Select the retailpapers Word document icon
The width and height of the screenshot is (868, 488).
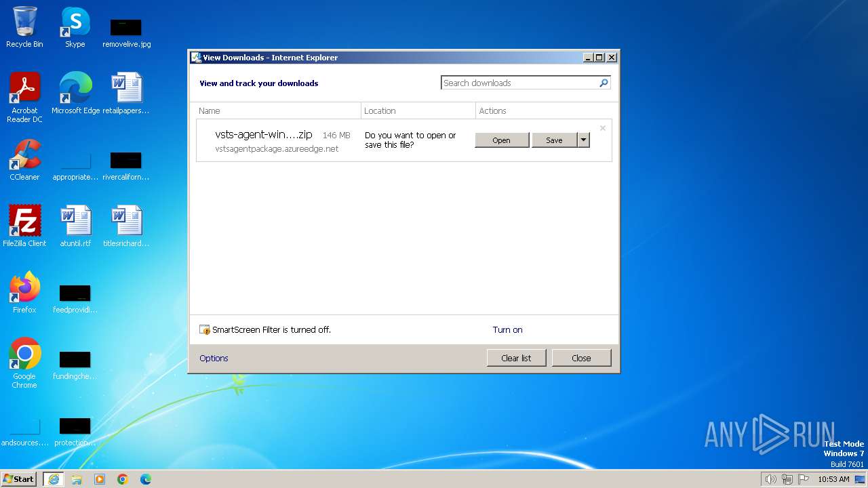(126, 94)
